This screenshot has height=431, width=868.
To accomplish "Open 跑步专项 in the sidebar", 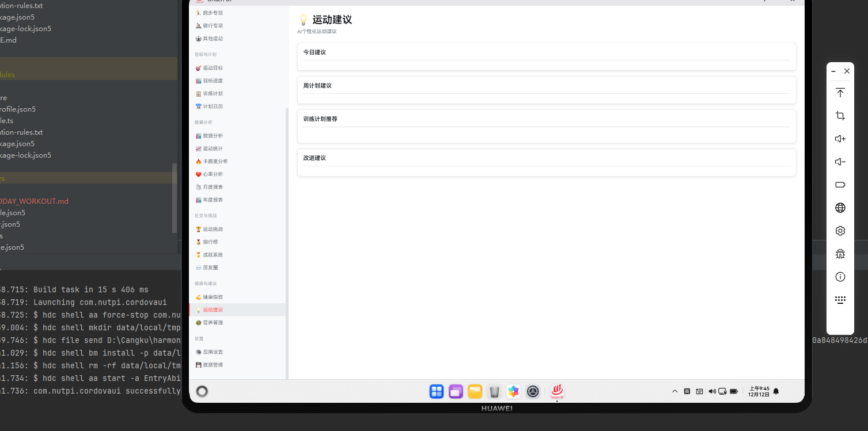I will [x=237, y=13].
